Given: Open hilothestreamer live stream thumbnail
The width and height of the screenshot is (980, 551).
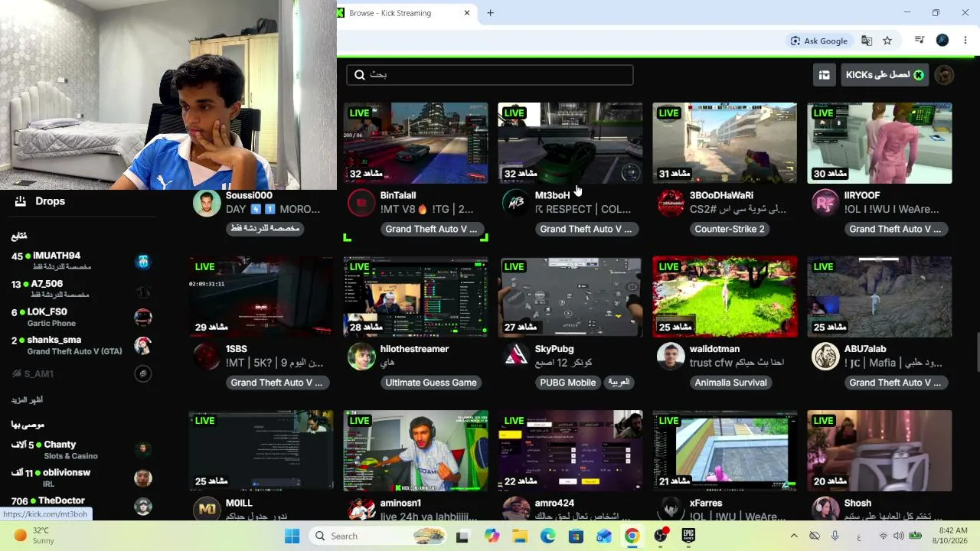Looking at the screenshot, I should (416, 297).
